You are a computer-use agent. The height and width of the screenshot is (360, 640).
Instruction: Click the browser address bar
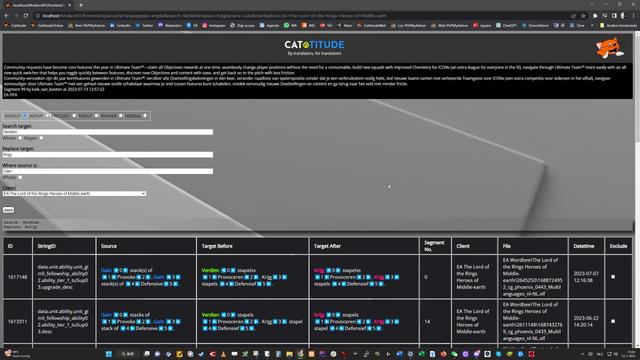302,16
